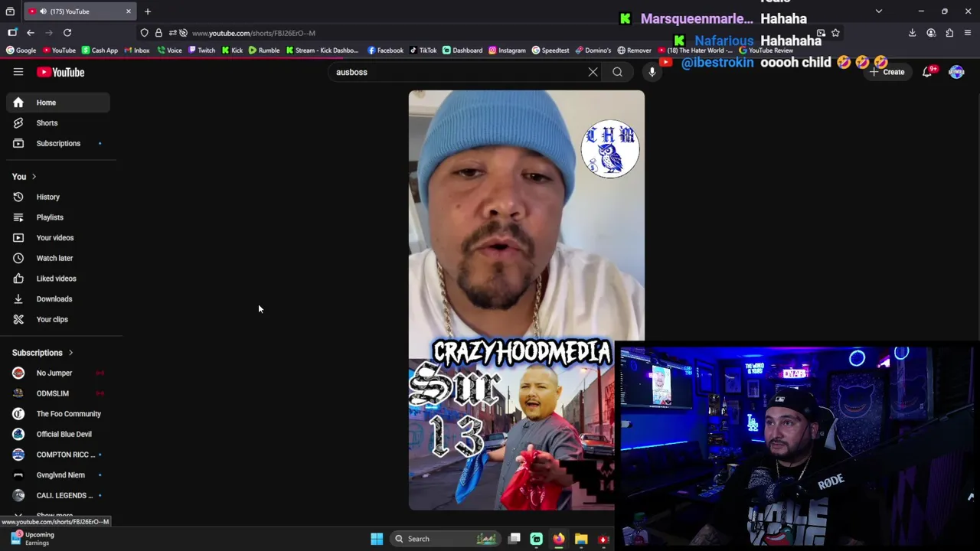Bookmark this page star icon
Screen dimensions: 980x551
click(835, 33)
